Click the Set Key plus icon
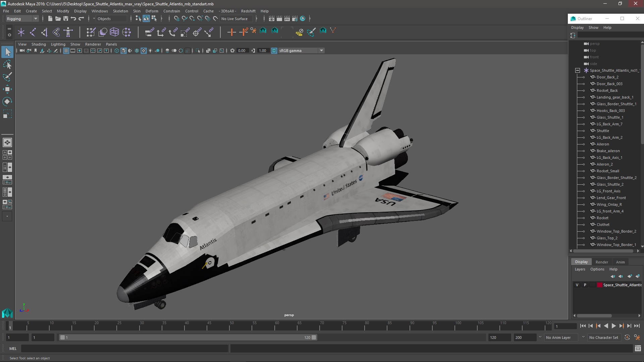The height and width of the screenshot is (362, 644). point(231,32)
